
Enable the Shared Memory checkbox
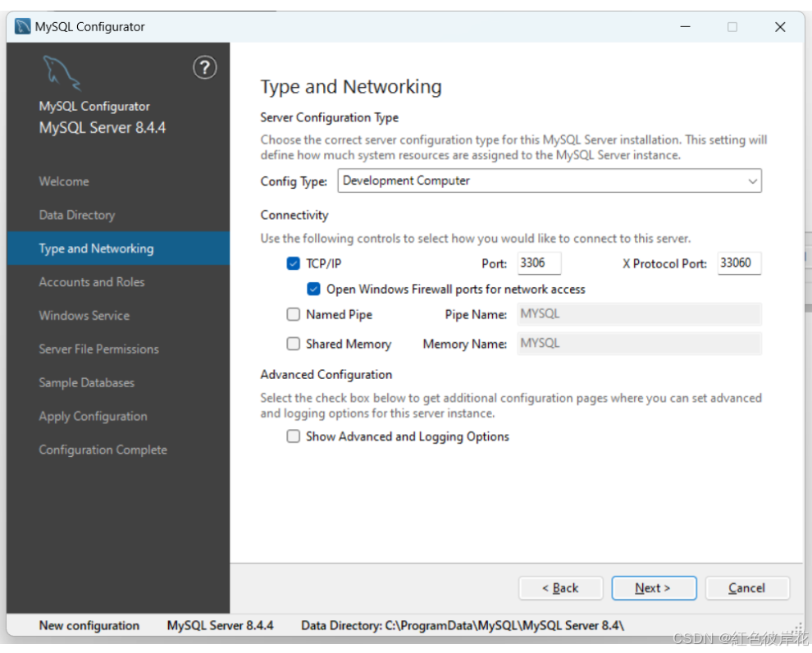[x=293, y=344]
